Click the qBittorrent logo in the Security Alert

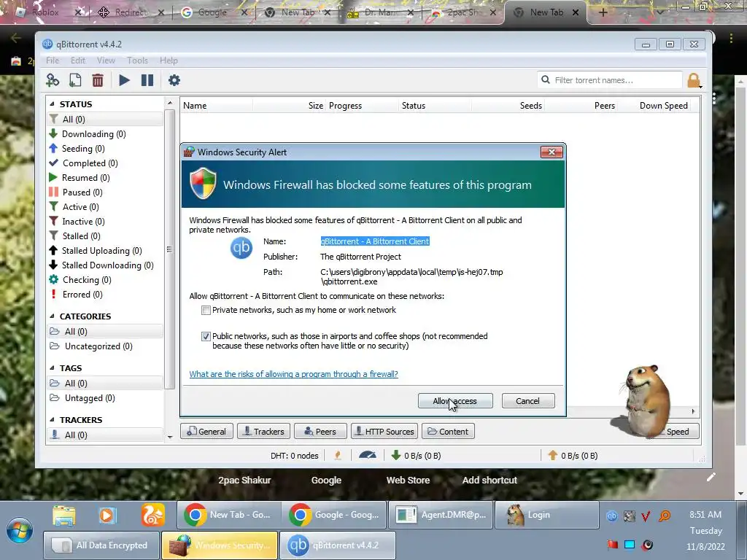point(241,248)
